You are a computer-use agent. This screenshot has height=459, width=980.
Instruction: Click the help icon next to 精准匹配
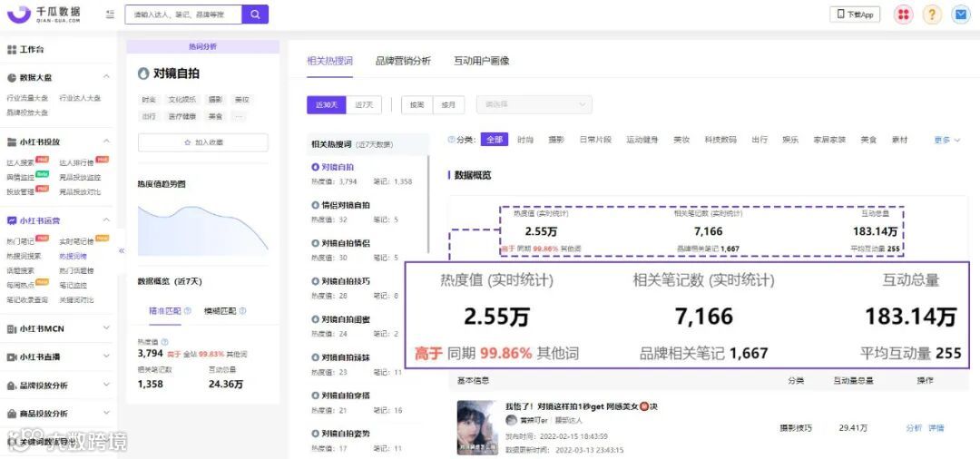tap(188, 311)
